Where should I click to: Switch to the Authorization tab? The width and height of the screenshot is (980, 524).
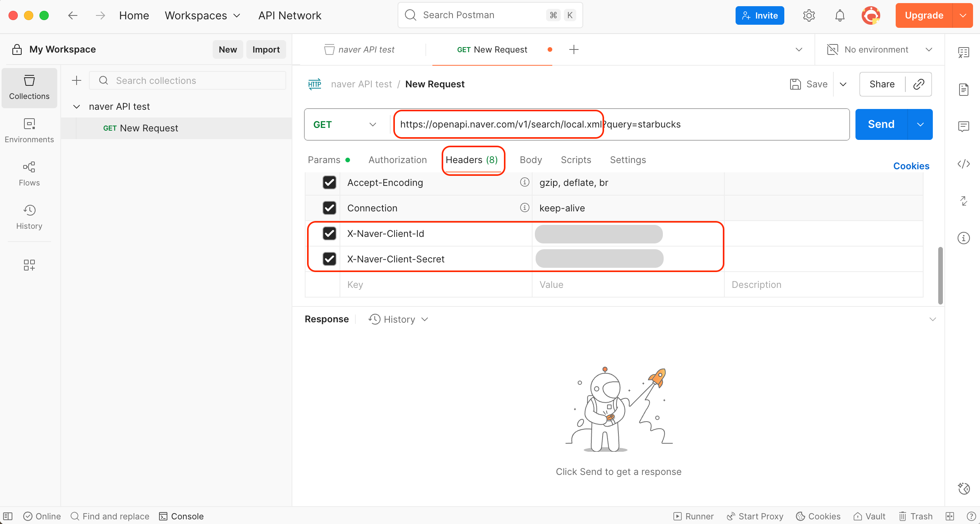pos(397,160)
